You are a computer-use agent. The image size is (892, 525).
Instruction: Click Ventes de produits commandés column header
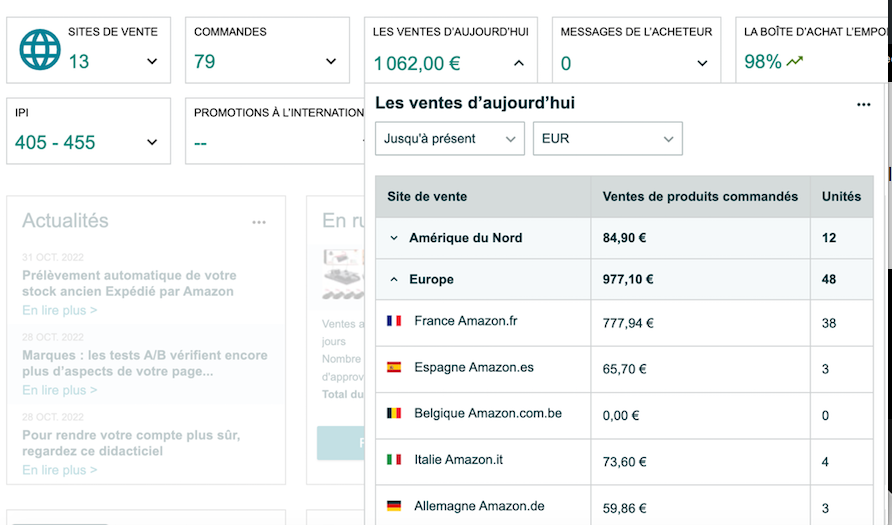click(700, 197)
